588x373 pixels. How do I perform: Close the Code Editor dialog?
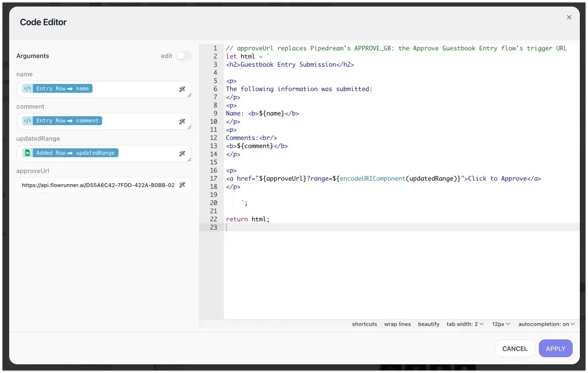pyautogui.click(x=569, y=17)
